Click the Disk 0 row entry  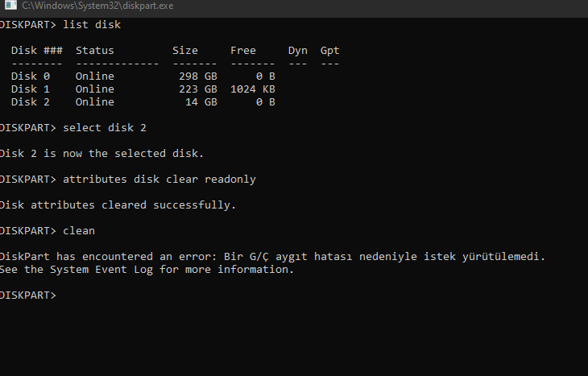click(143, 76)
